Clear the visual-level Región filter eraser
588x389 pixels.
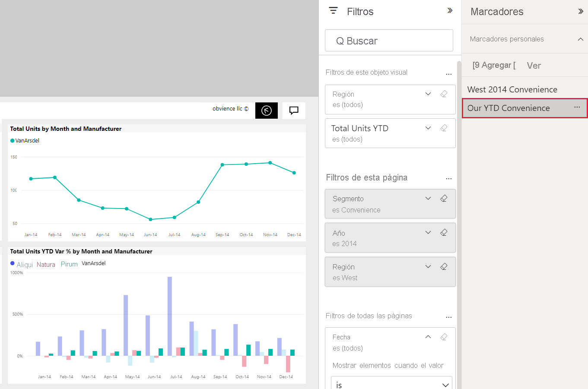tap(444, 94)
